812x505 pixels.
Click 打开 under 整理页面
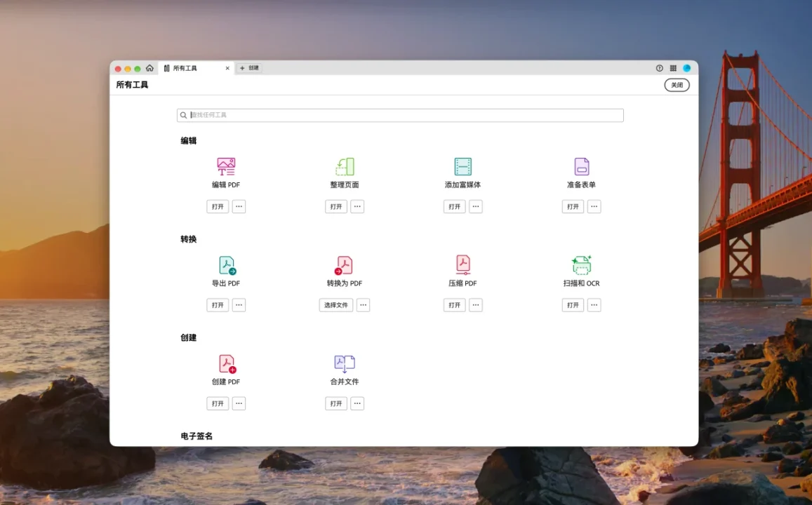[x=336, y=206]
